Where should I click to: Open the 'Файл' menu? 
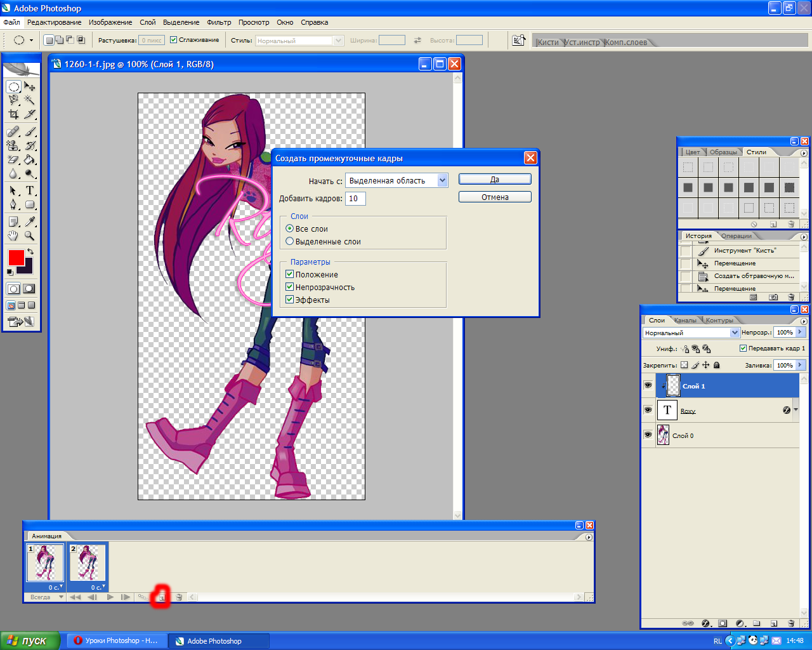point(11,22)
